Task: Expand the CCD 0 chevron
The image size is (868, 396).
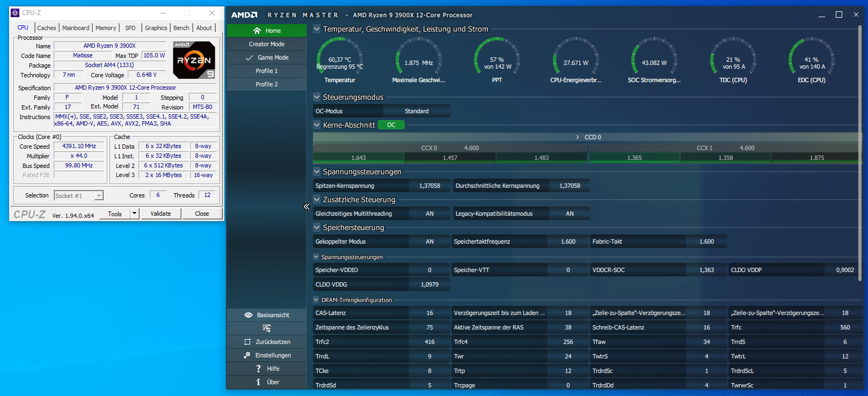Action: tap(578, 137)
